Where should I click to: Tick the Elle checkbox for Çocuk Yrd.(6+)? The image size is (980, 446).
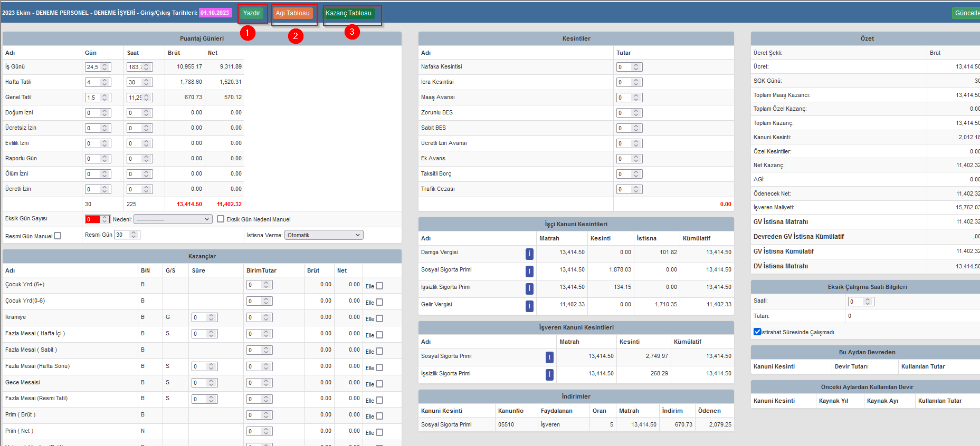tap(379, 286)
